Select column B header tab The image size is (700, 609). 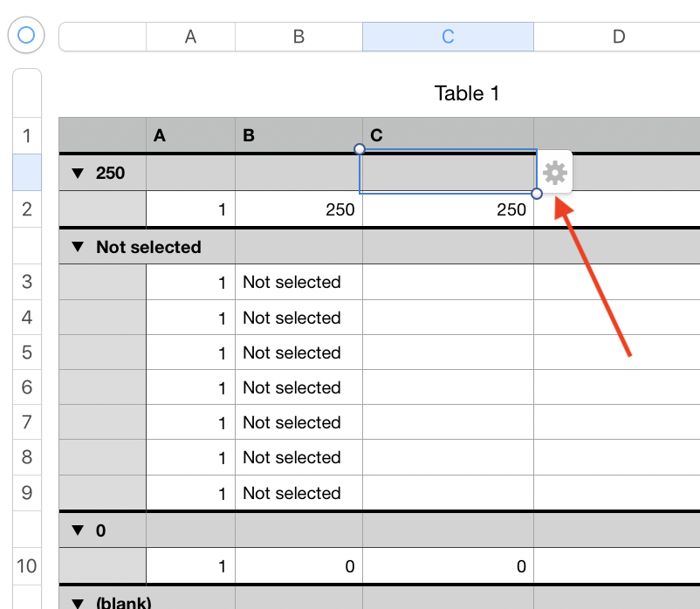tap(299, 36)
